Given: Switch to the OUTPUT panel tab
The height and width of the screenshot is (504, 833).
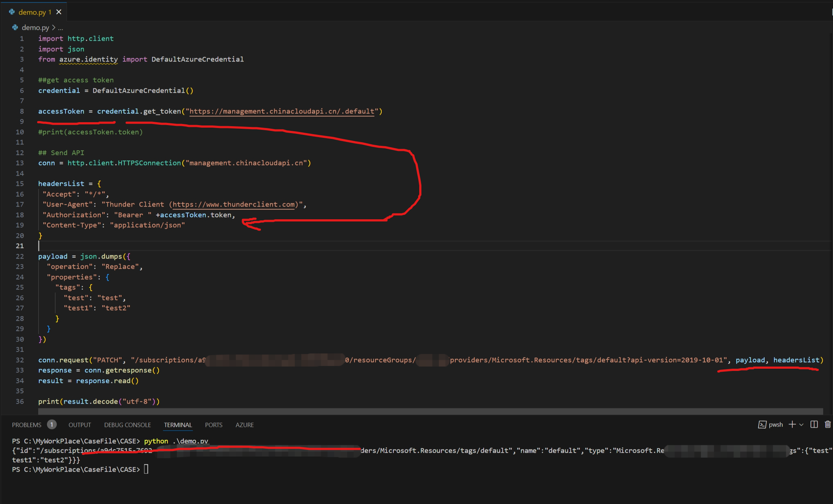Looking at the screenshot, I should [80, 425].
